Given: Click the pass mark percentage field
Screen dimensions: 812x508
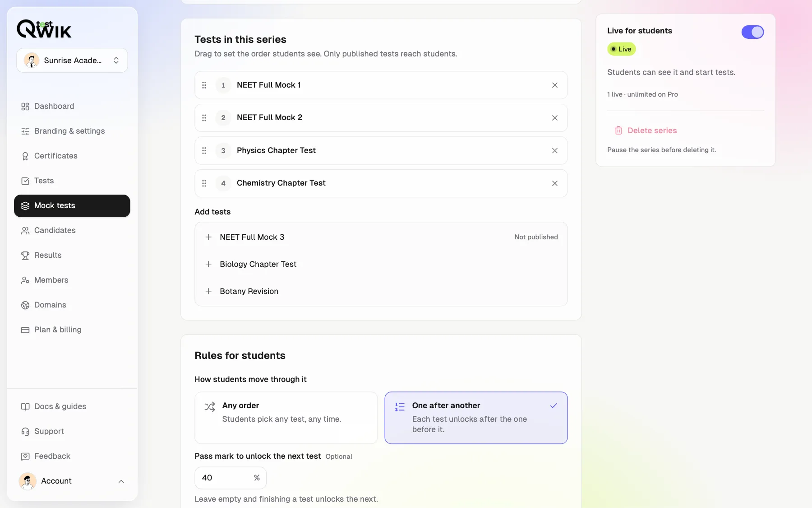Looking at the screenshot, I should 231,478.
